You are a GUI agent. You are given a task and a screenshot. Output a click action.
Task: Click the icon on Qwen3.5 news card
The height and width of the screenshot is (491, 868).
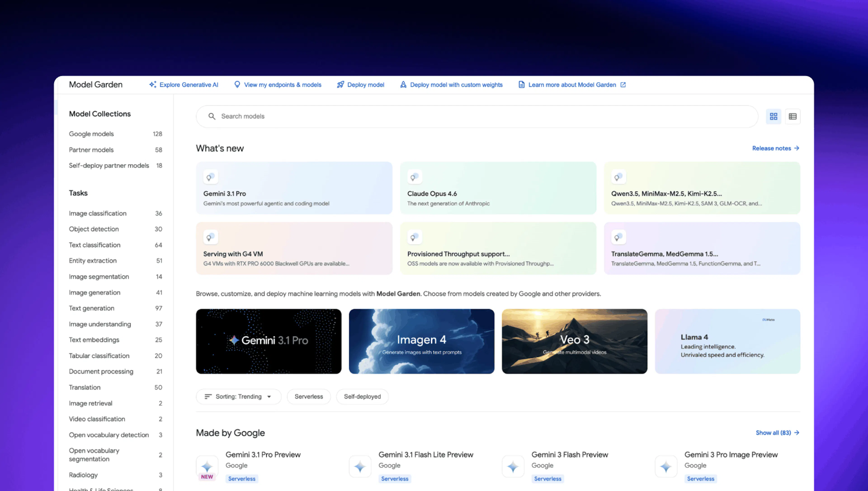619,177
